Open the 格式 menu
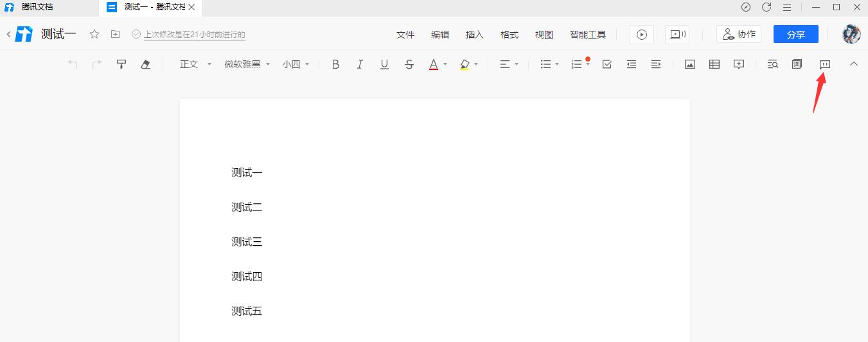Image resolution: width=868 pixels, height=342 pixels. (x=509, y=35)
